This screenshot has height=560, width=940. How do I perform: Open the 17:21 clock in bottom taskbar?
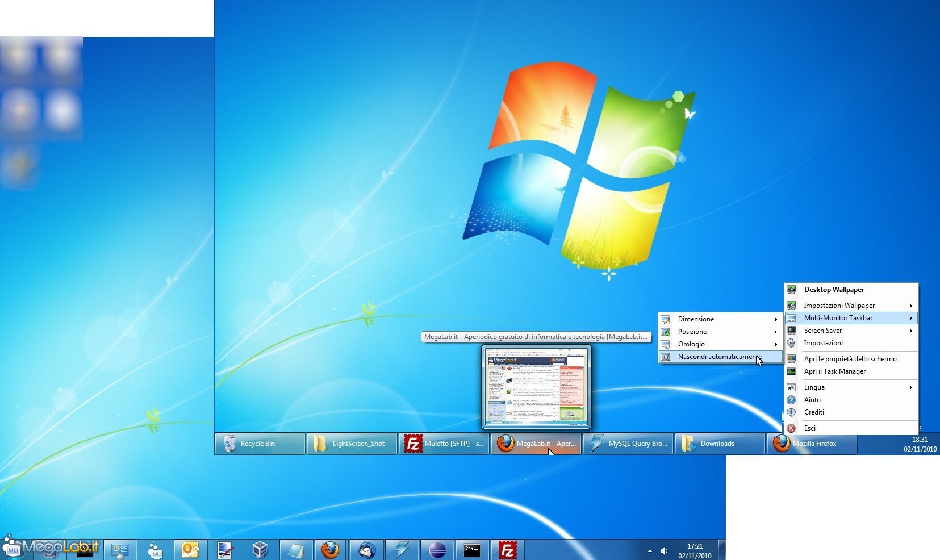[695, 550]
